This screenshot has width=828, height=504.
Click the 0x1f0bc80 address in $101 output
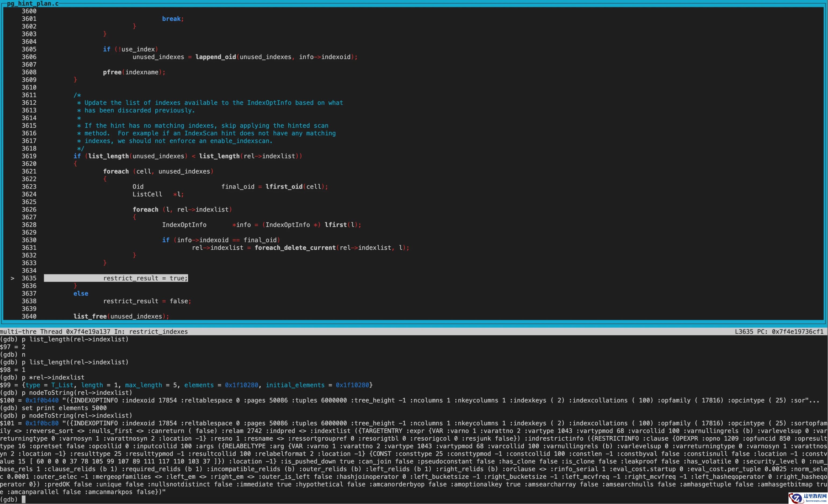[42, 423]
